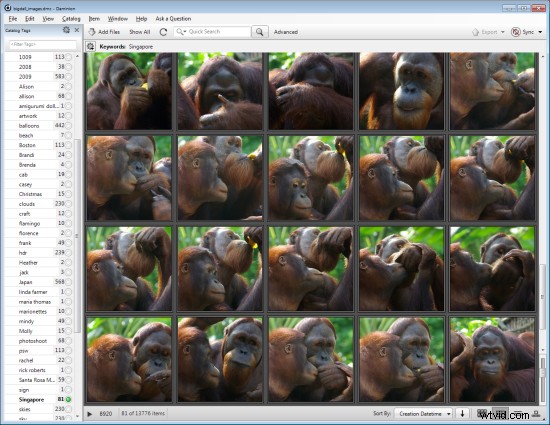This screenshot has width=550, height=425.
Task: Select the linda farmer tag
Action: (33, 292)
